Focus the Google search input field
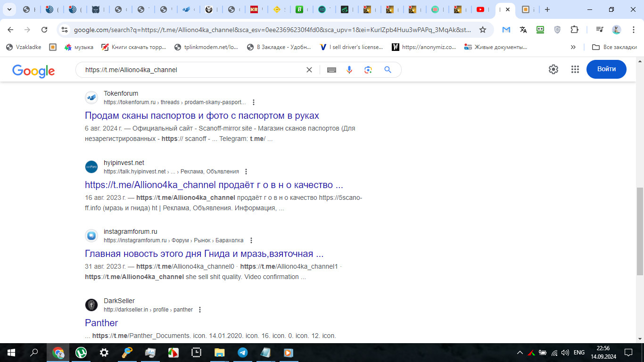 click(x=191, y=70)
